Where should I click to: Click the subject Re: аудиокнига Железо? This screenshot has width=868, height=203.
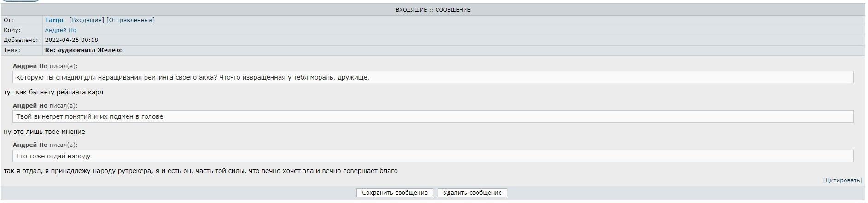click(x=84, y=50)
